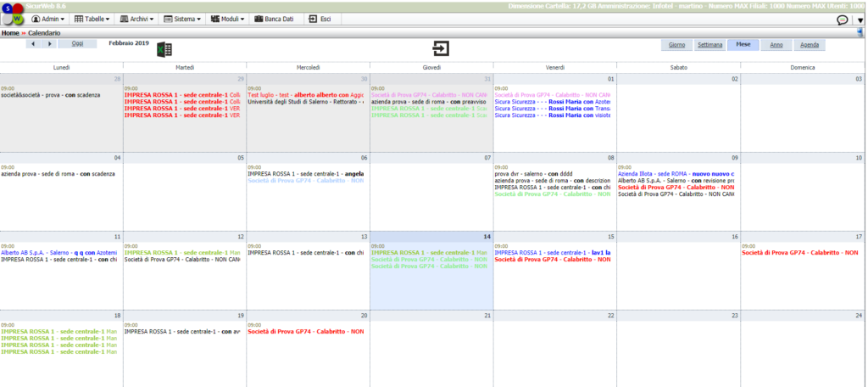Image resolution: width=868 pixels, height=387 pixels.
Task: Select day number 23
Action: coord(735,316)
